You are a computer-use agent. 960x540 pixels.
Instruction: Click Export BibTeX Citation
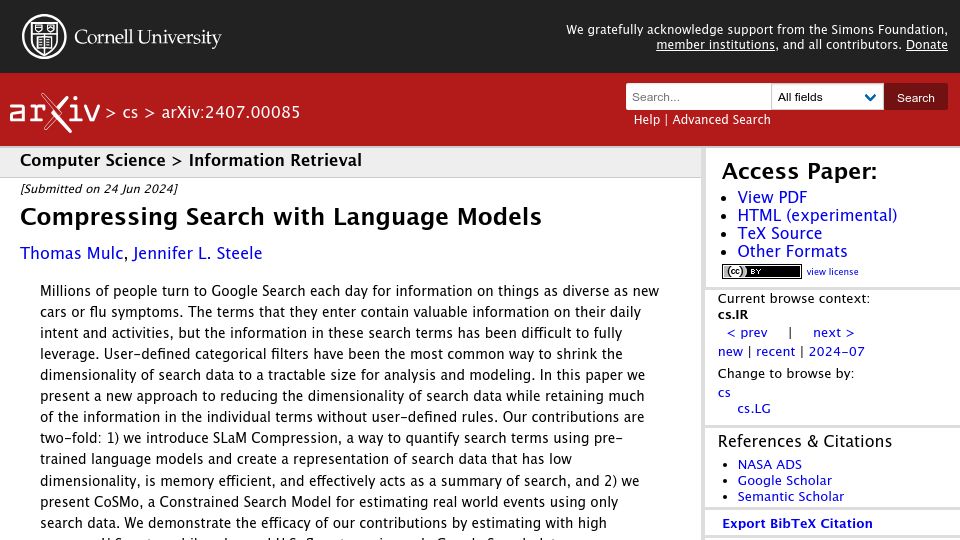click(797, 523)
